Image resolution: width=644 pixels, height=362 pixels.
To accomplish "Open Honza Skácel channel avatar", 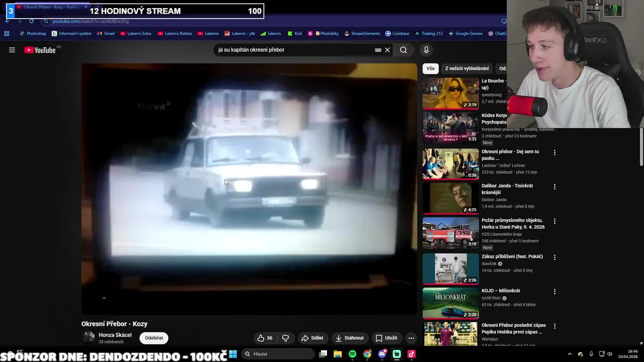I will pyautogui.click(x=89, y=337).
